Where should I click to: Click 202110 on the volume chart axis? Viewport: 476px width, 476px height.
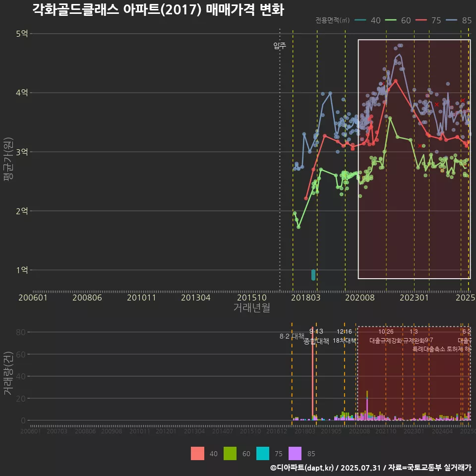click(x=386, y=431)
